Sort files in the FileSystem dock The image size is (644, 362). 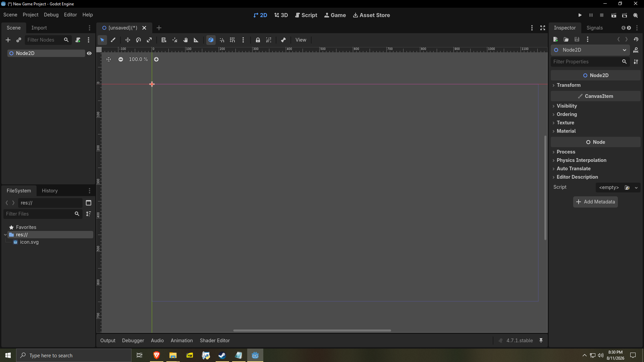(x=89, y=214)
